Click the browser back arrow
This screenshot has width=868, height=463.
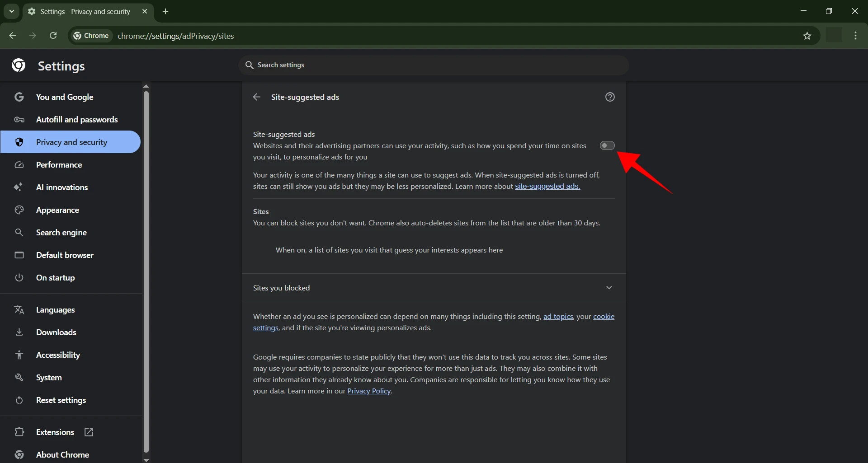click(x=12, y=36)
